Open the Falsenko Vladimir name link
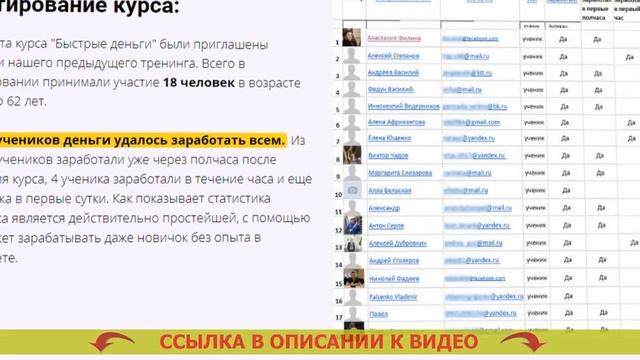 [x=393, y=297]
